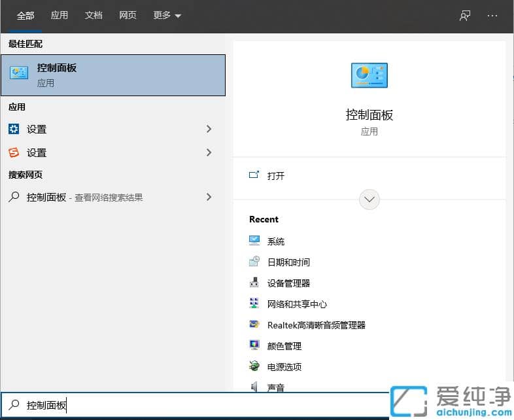Viewport: 514px width, 420px height.
Task: Select the 控制面板 best match result
Action: [x=113, y=75]
